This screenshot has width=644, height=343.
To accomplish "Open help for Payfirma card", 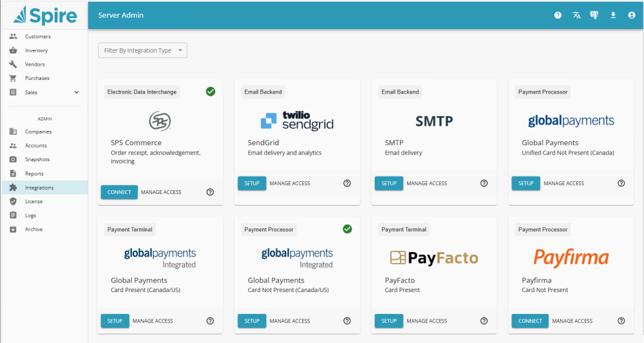I will tap(621, 321).
